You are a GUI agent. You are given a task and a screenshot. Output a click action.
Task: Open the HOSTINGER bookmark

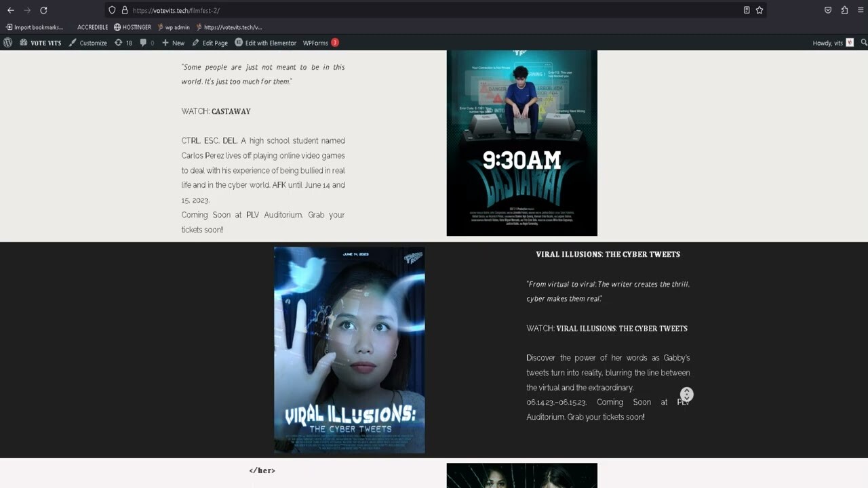(x=131, y=27)
